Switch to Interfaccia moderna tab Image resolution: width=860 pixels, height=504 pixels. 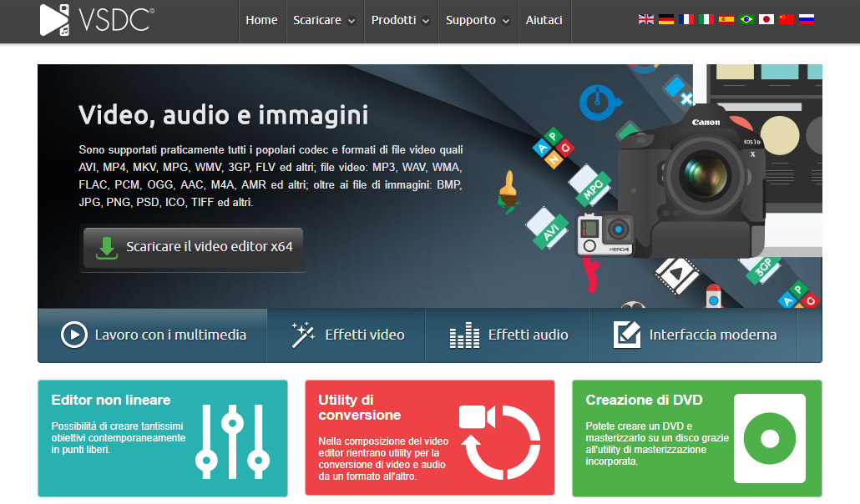[693, 335]
